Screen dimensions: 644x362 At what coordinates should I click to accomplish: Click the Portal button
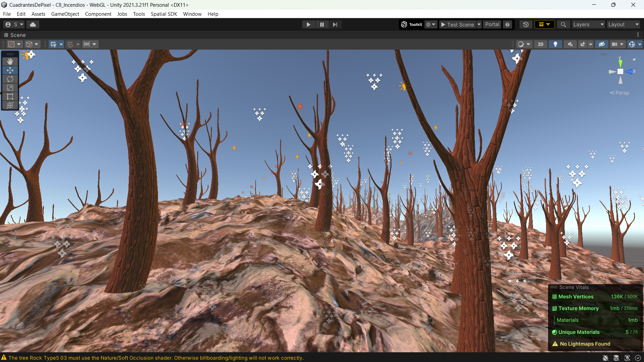coord(492,24)
